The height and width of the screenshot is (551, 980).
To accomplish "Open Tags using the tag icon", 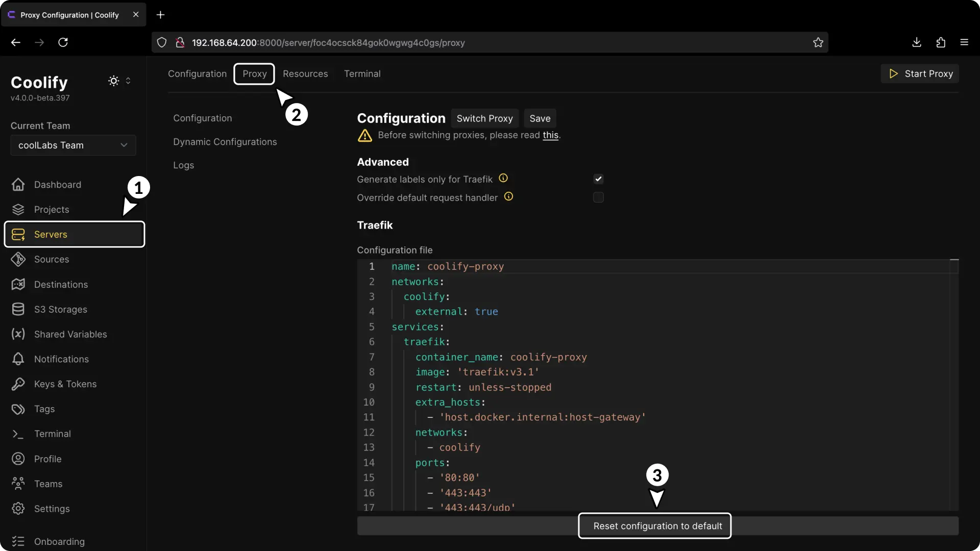I will click(18, 409).
